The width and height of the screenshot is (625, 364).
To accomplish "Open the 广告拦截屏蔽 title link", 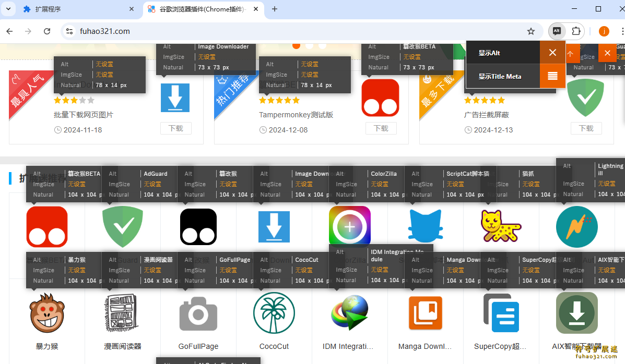I will click(487, 115).
